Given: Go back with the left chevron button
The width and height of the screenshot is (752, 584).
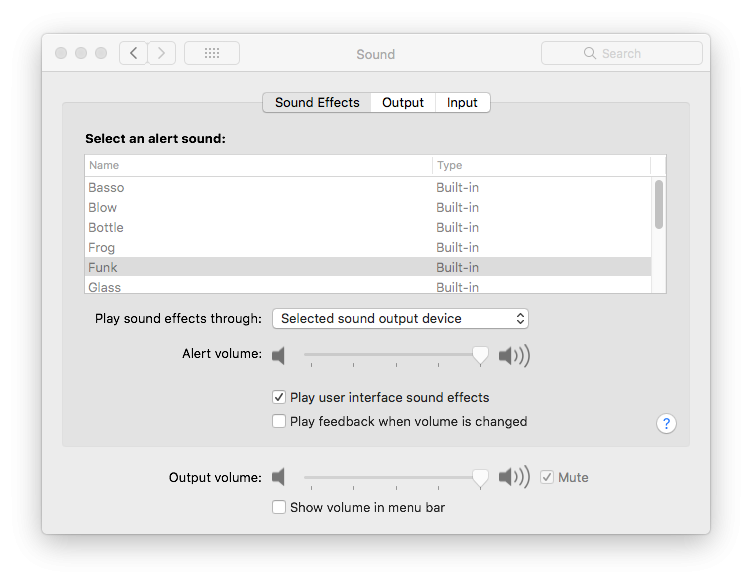Looking at the screenshot, I should point(133,53).
